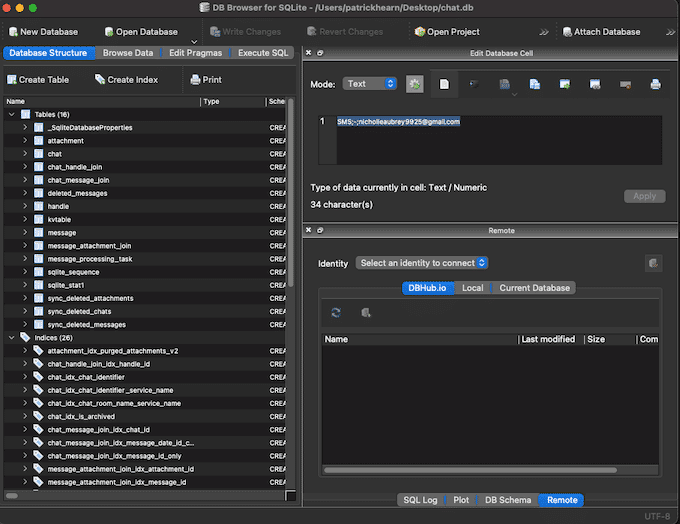Click the import window icon with green arrow
The height and width of the screenshot is (524, 680).
pos(565,84)
